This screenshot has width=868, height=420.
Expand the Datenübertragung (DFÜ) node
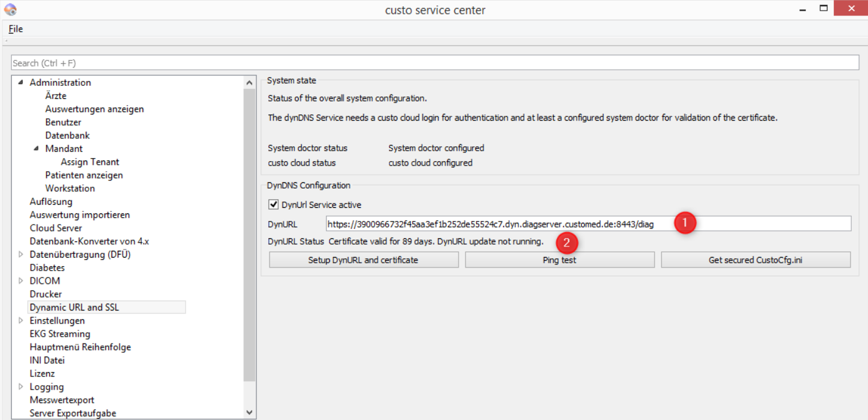coord(21,254)
